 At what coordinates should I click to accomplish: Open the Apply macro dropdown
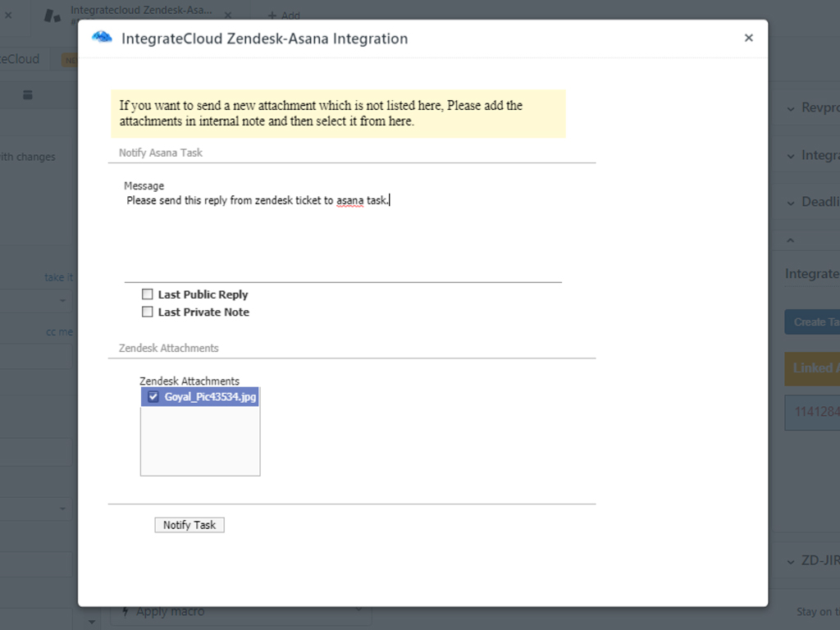(x=358, y=611)
